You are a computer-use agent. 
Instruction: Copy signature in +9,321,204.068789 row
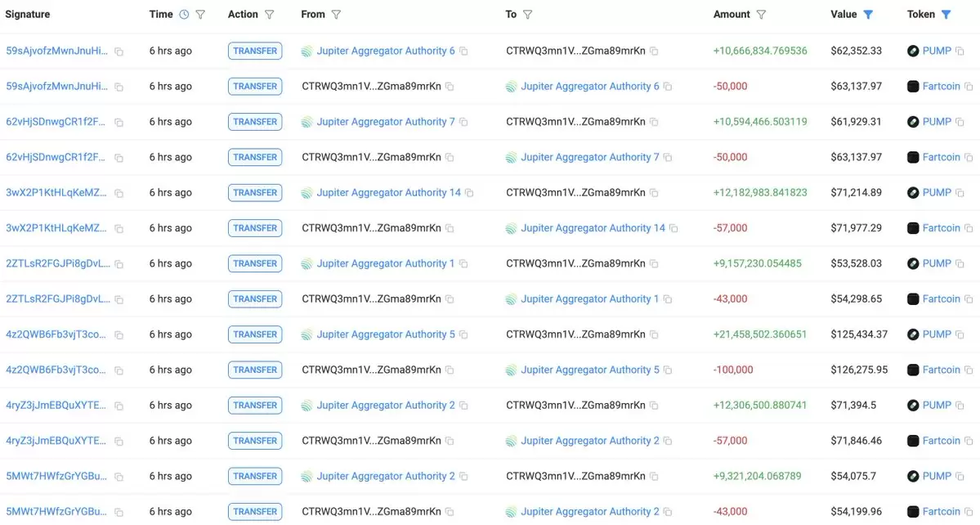[x=119, y=478]
